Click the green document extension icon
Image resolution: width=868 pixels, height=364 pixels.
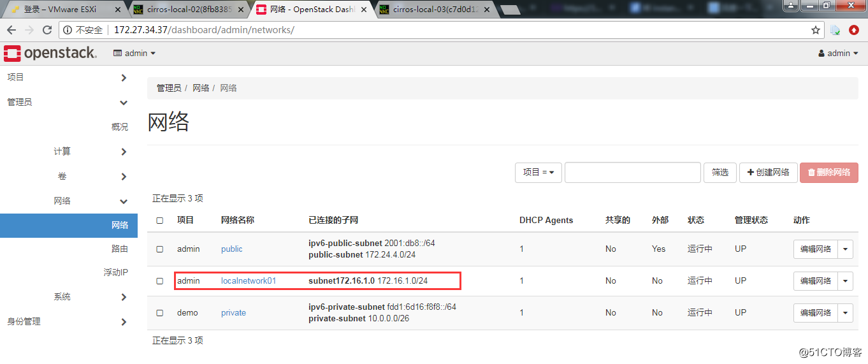tap(835, 30)
